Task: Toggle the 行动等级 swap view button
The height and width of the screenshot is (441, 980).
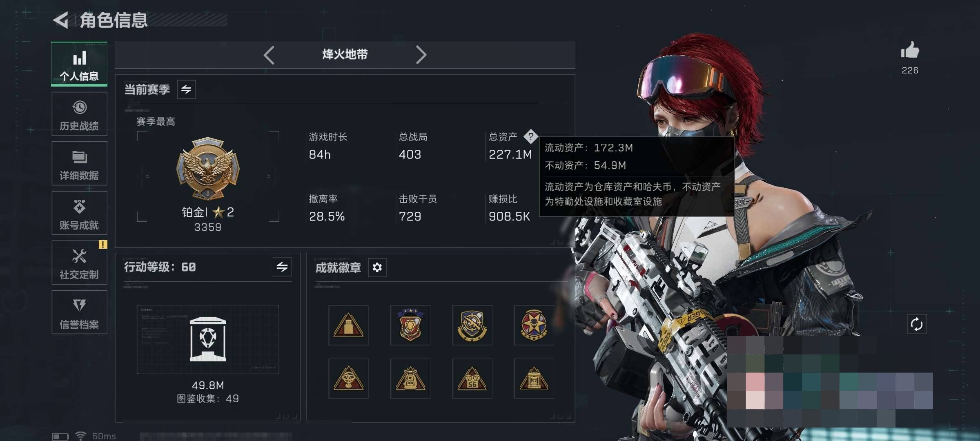Action: point(282,267)
